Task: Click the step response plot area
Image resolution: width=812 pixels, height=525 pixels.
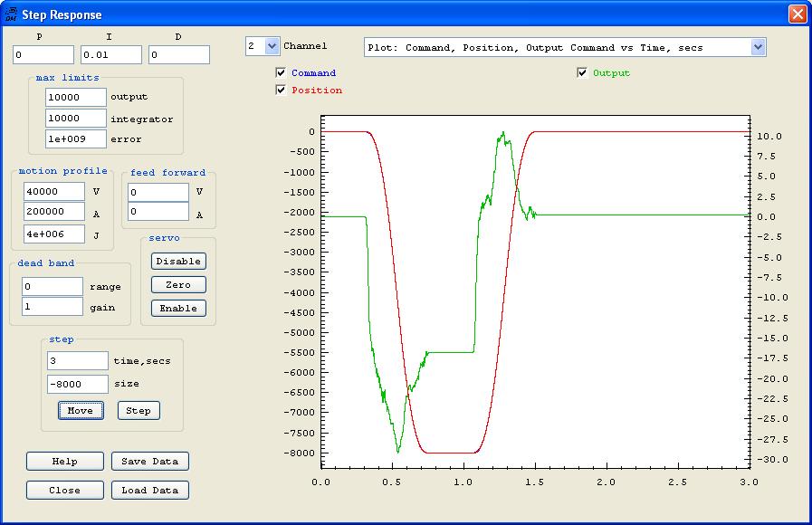Action: [x=536, y=291]
